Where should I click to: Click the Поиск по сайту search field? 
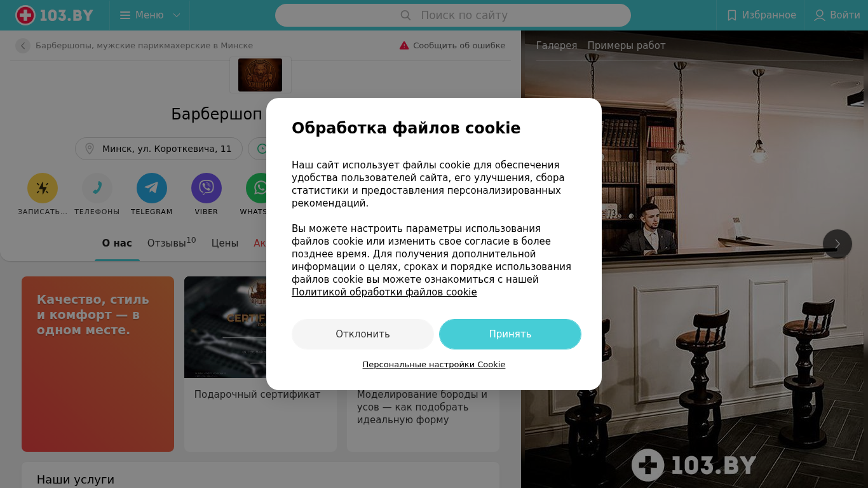pos(453,15)
